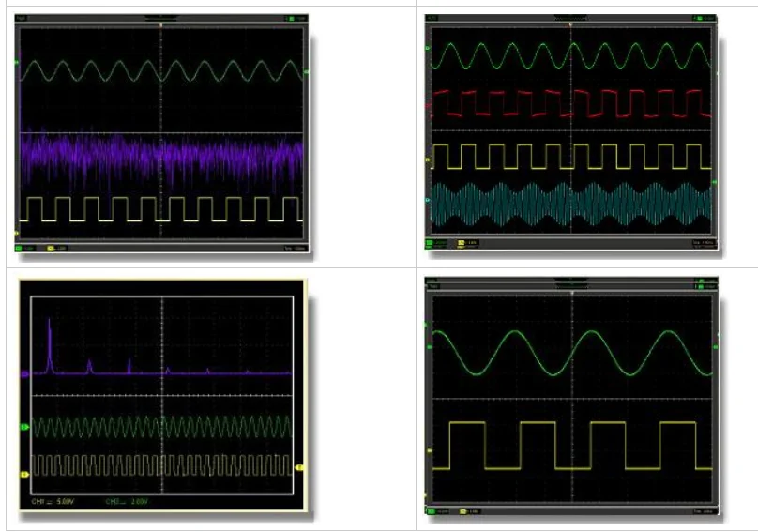
Task: Open the oscilloscope capture with the noisy purple trace
Action: (161, 133)
